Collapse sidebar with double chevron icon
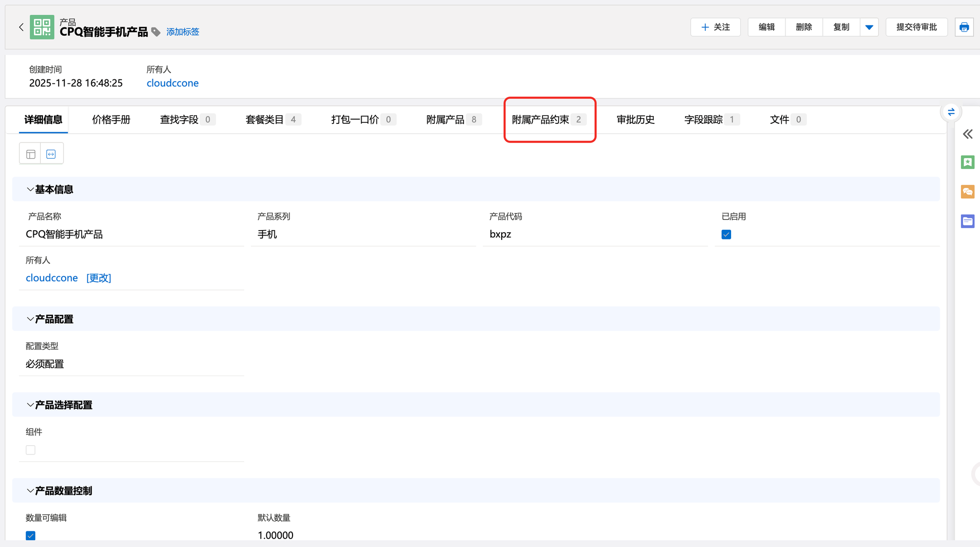 967,134
